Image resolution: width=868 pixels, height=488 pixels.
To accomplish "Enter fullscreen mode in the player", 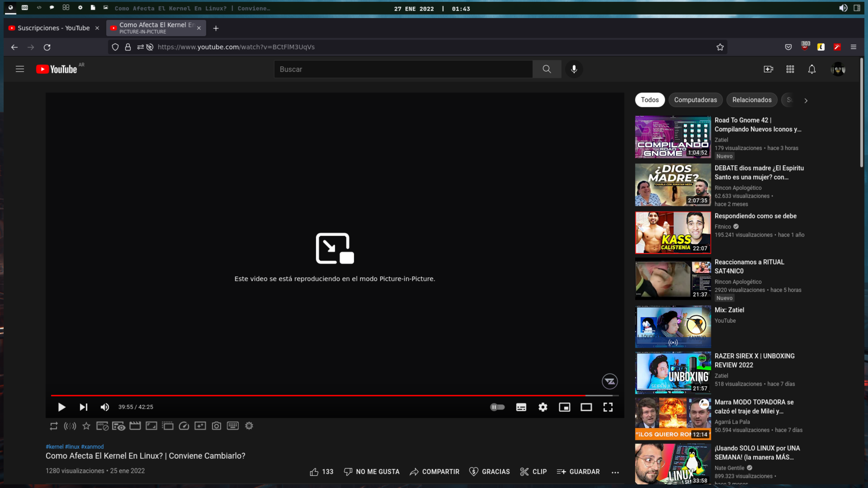I will pos(608,407).
